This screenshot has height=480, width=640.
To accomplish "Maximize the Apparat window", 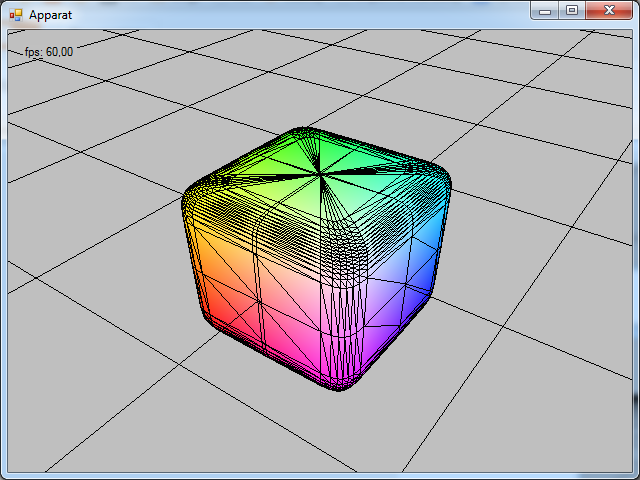I will coord(572,11).
